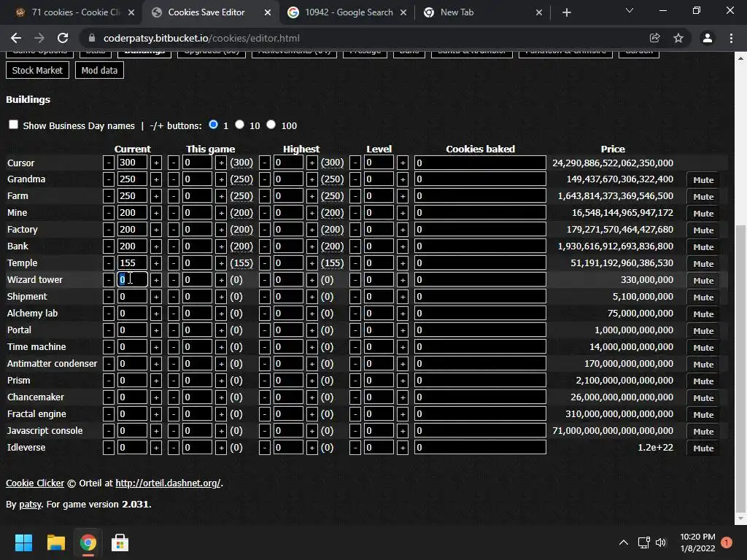The width and height of the screenshot is (747, 560).
Task: Close the Google Search tab
Action: tap(403, 12)
